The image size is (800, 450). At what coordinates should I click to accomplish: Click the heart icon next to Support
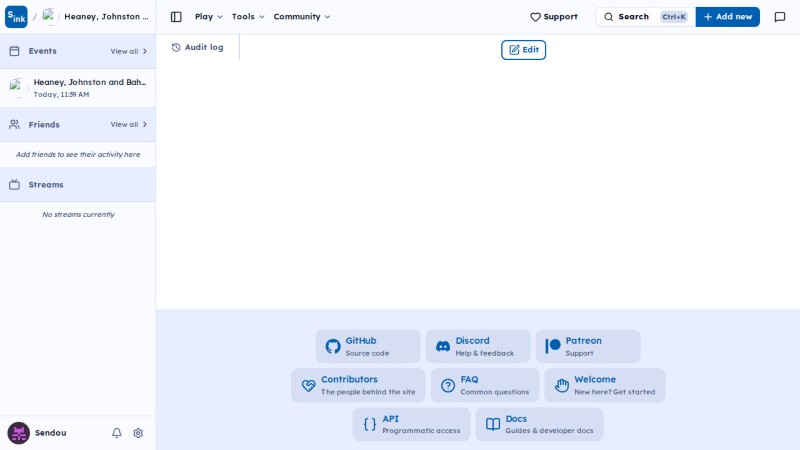535,17
